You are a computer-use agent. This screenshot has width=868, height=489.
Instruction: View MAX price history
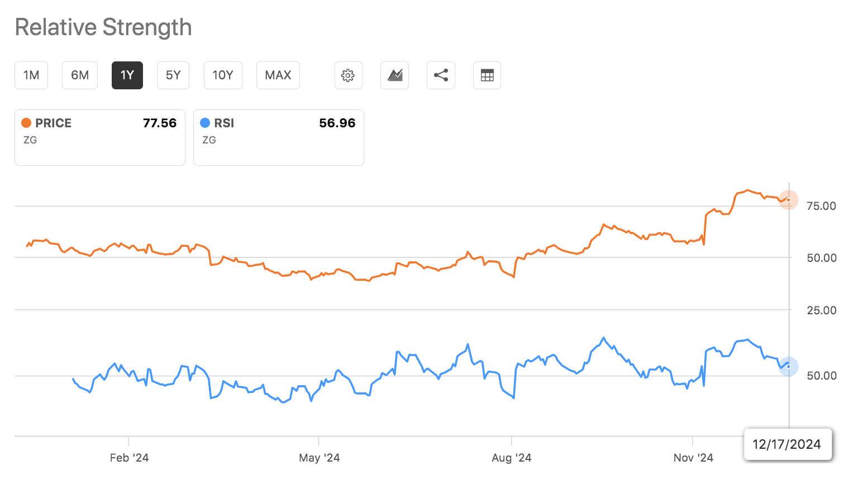[x=278, y=75]
